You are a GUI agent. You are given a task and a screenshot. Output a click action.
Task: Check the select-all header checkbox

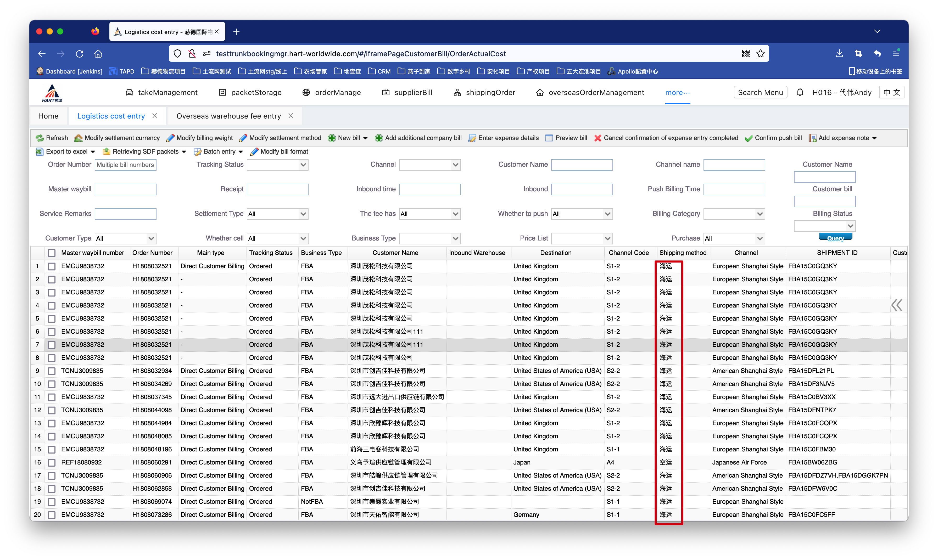point(52,253)
